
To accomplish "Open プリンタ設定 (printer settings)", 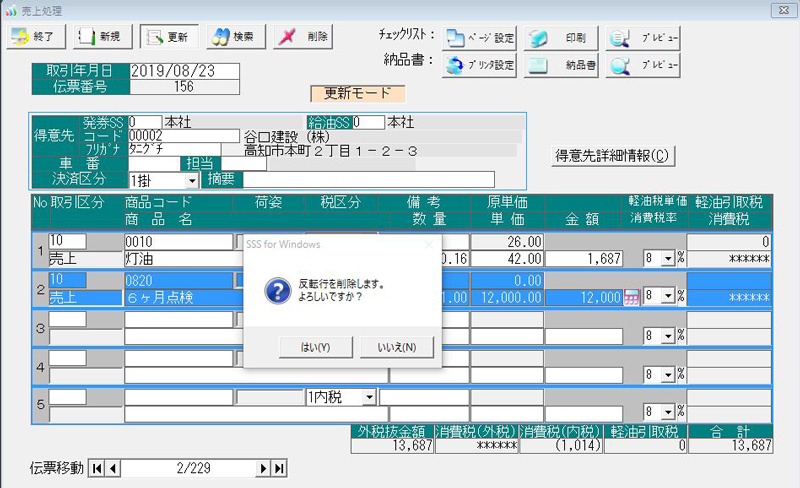I will click(480, 66).
